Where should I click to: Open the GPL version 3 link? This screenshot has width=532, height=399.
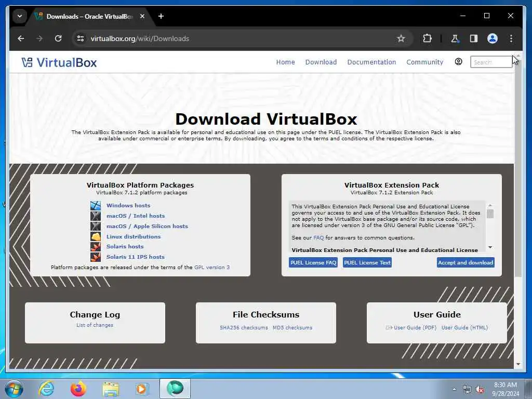tap(212, 268)
